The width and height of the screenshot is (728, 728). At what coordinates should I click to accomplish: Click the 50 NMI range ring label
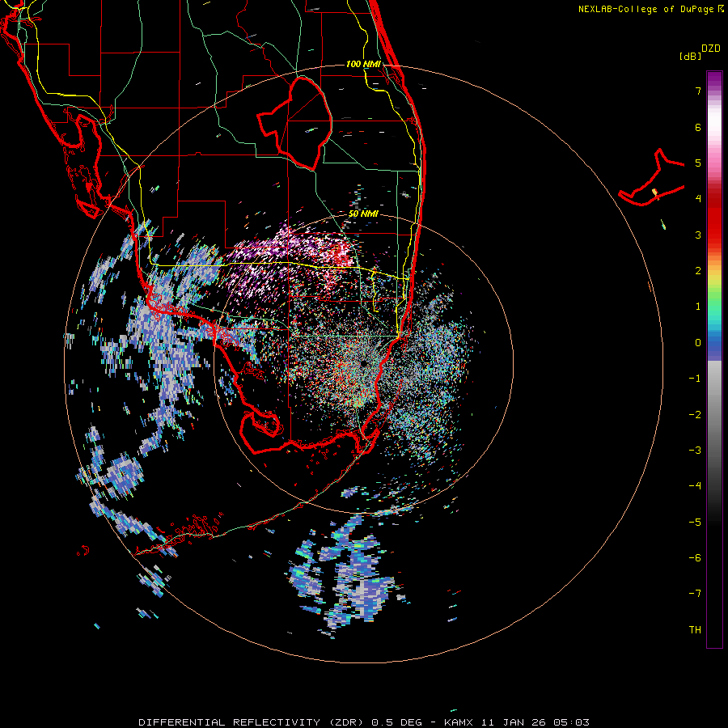pos(363,214)
